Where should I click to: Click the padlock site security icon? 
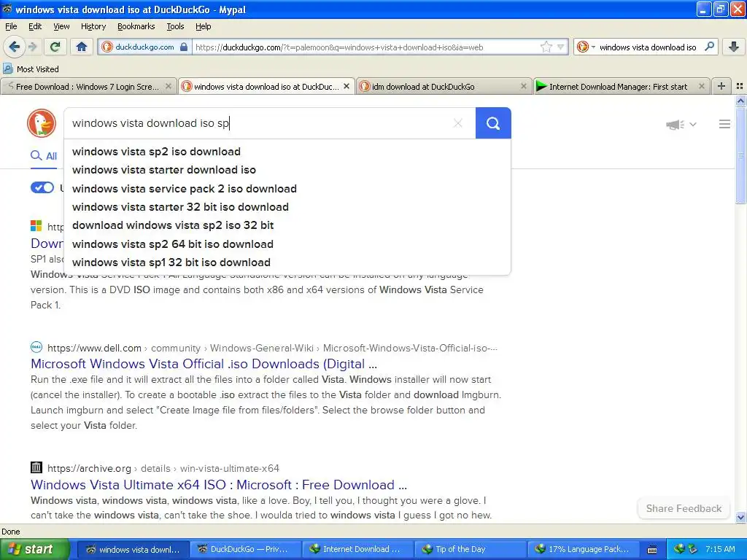pos(184,47)
